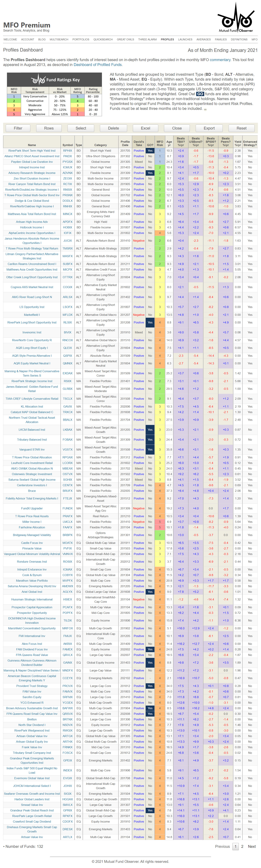This screenshot has width=261, height=868.
Task: Open the Dodge & Cox Global Bond profile
Action: pos(32,201)
